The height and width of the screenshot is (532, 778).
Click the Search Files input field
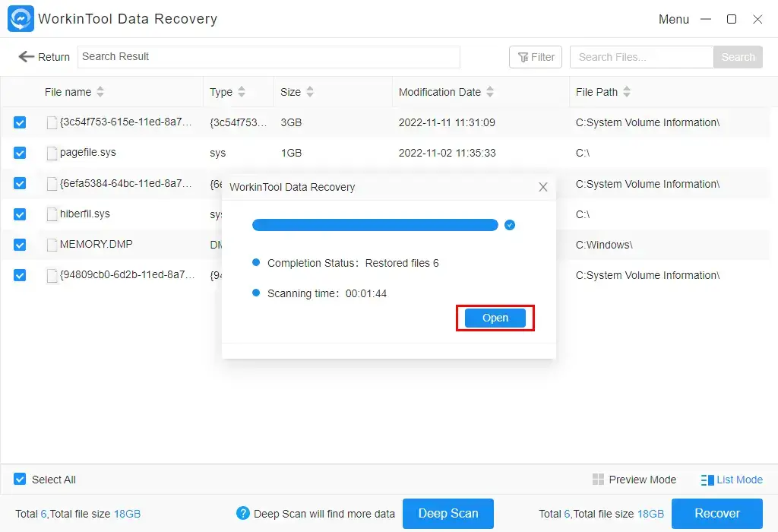pos(641,57)
